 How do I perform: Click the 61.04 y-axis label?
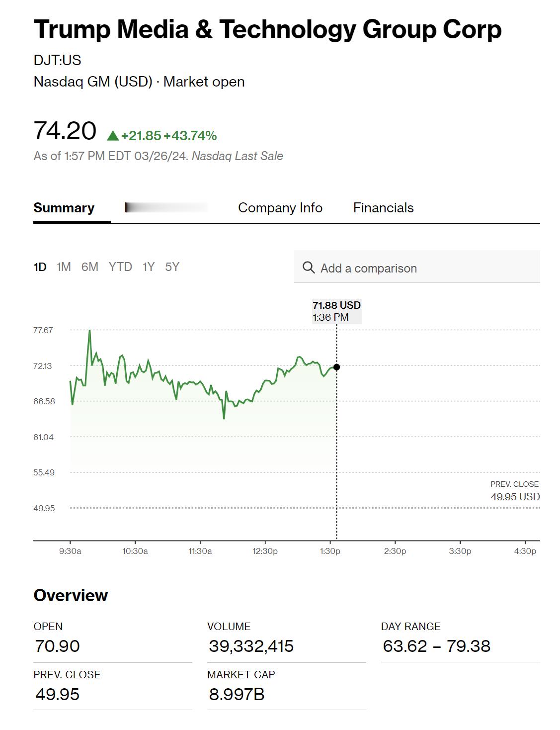pyautogui.click(x=44, y=437)
